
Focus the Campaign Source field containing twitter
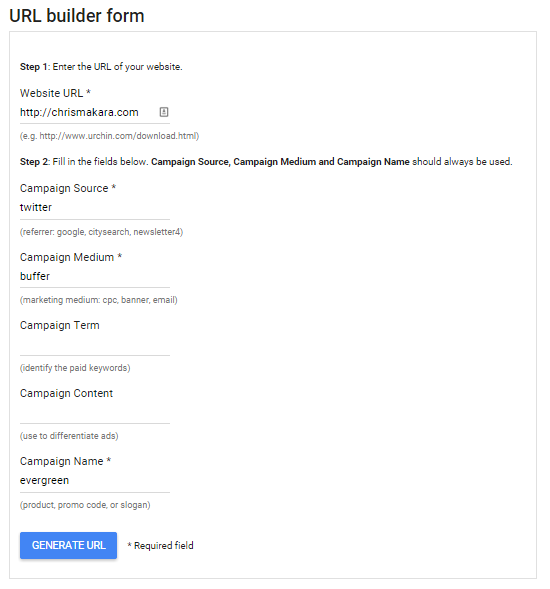click(95, 208)
